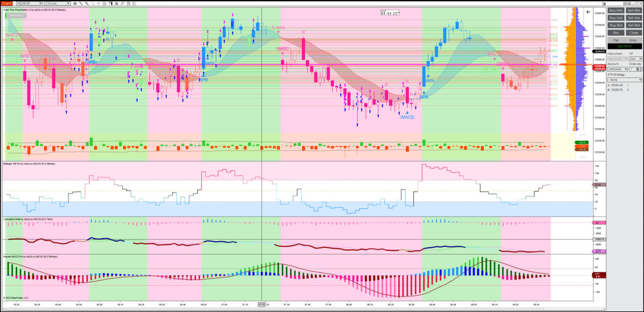The height and width of the screenshot is (312, 644).
Task: Expand the TIF DAY dropdown
Action: pyautogui.click(x=635, y=59)
